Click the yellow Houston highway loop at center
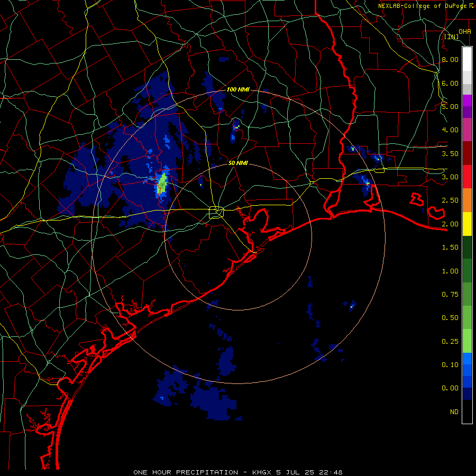 point(216,212)
